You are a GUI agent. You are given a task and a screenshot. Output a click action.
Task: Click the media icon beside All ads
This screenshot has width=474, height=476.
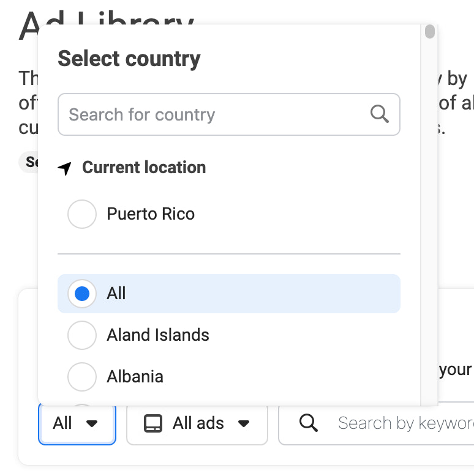click(x=153, y=423)
